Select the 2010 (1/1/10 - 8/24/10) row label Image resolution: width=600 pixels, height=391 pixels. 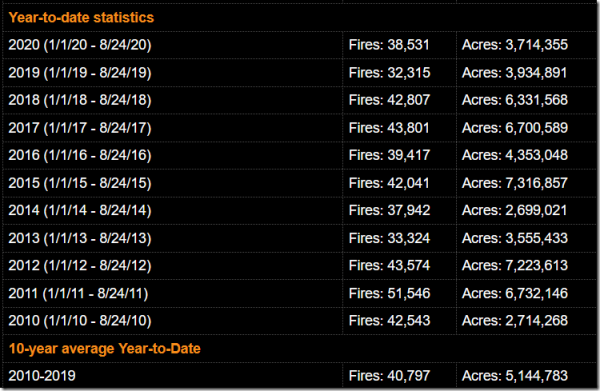pos(80,321)
